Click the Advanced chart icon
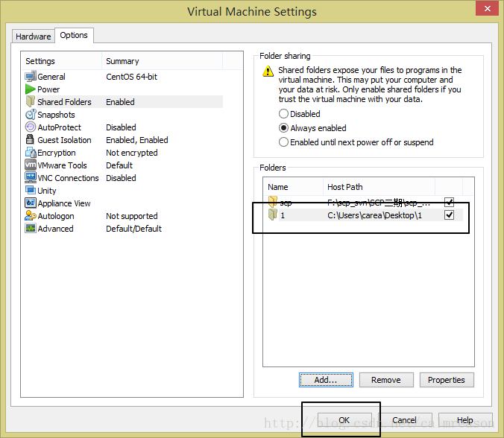 tap(31, 229)
